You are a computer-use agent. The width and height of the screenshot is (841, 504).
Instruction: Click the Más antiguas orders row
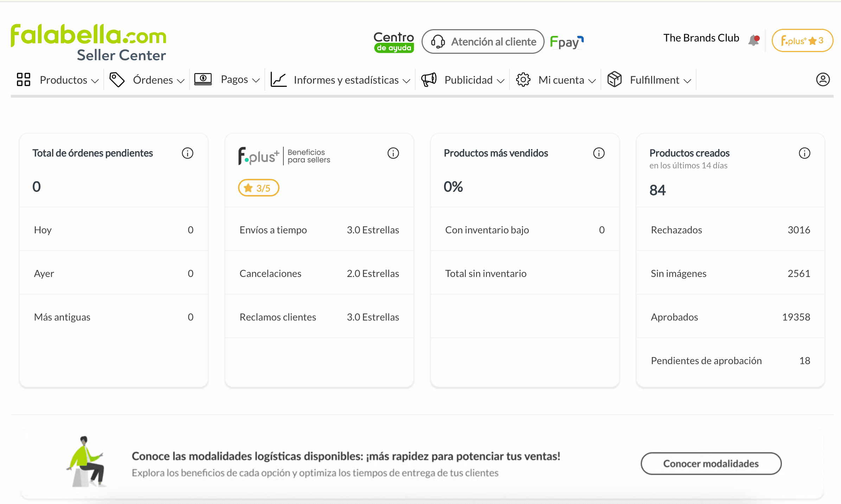click(114, 317)
